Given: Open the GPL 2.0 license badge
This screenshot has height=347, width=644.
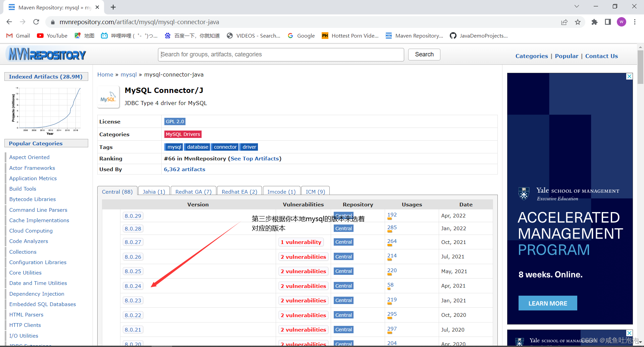Looking at the screenshot, I should (175, 121).
